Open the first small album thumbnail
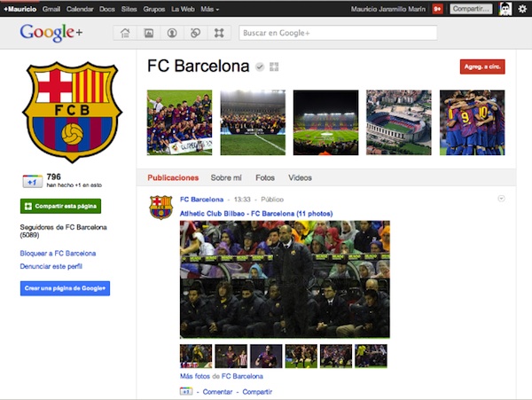532x400 pixels. click(x=196, y=357)
